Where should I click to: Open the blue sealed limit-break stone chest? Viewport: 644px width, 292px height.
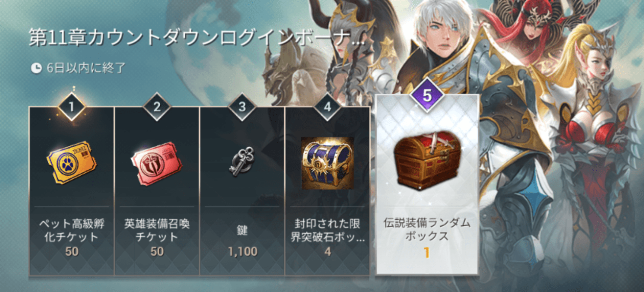[327, 163]
